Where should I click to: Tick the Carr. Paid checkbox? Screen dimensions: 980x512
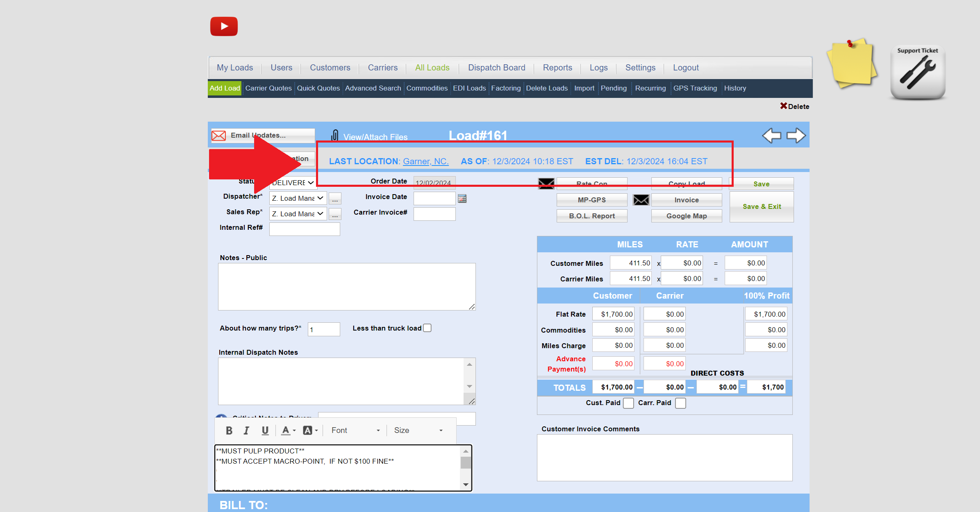680,403
